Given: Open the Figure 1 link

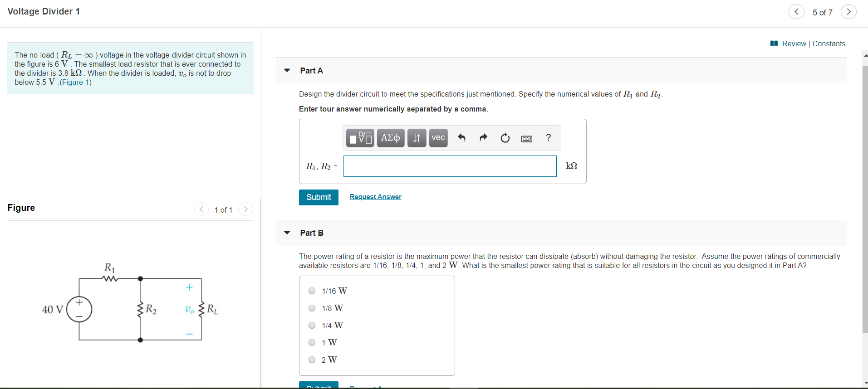Looking at the screenshot, I should tap(76, 82).
